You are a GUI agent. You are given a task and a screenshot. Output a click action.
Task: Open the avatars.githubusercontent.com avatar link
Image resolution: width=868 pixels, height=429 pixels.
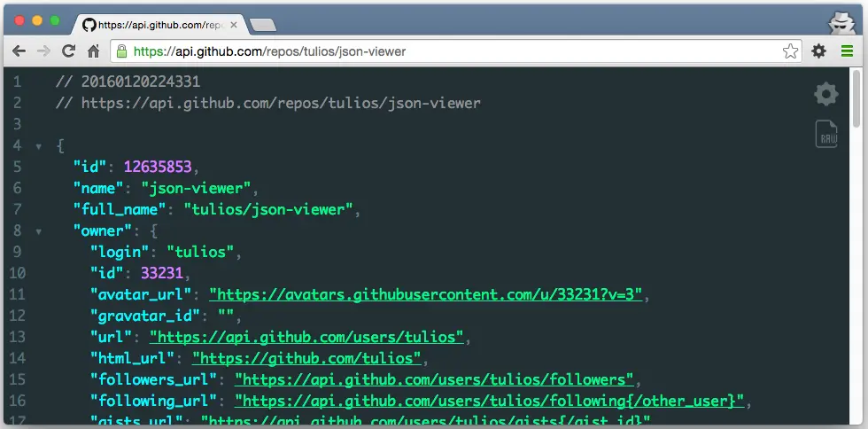(x=425, y=294)
